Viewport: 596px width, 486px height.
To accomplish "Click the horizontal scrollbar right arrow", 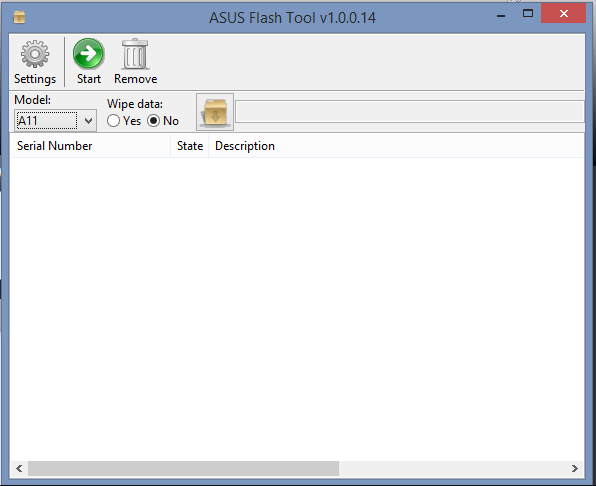I will tap(575, 469).
